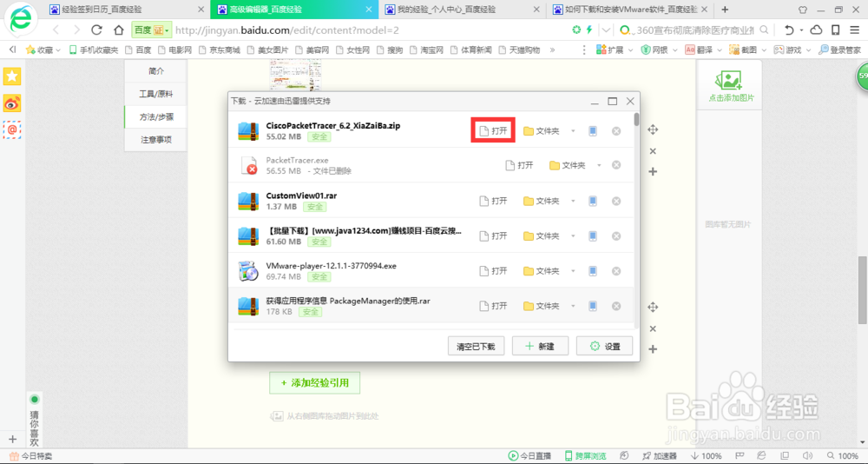Go to the home page icon

pos(118,30)
